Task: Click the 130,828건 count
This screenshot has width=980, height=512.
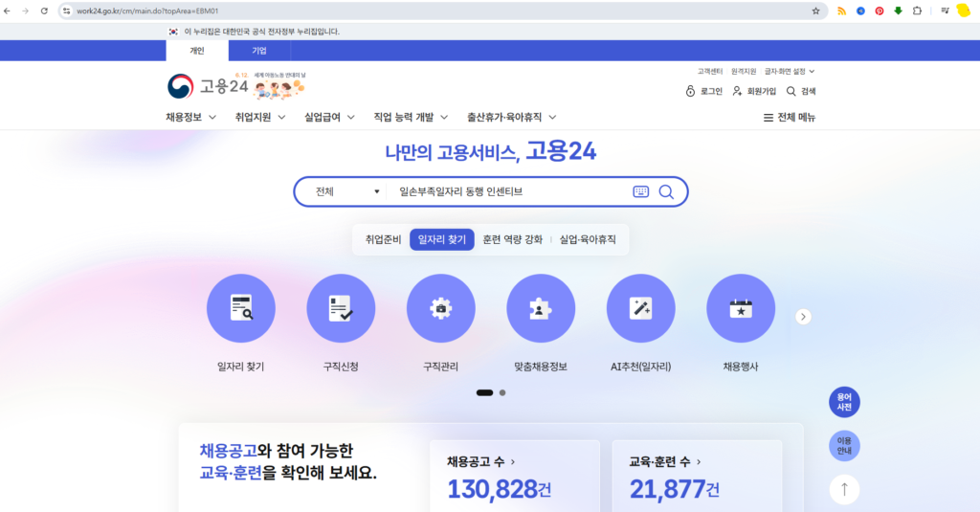Action: (x=500, y=489)
